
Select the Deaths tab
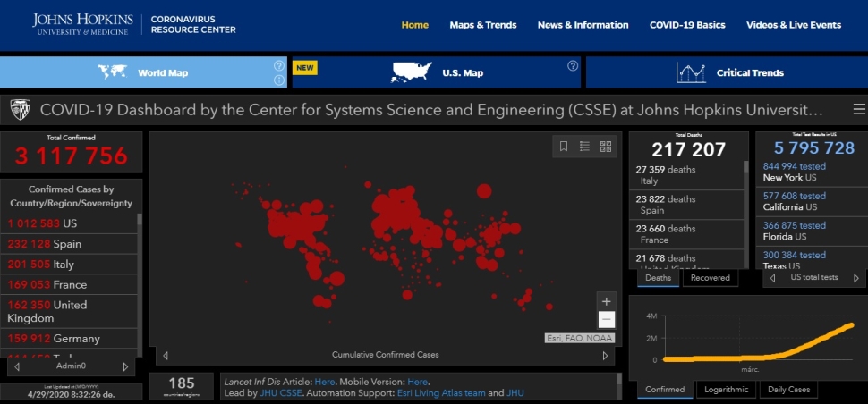point(659,278)
